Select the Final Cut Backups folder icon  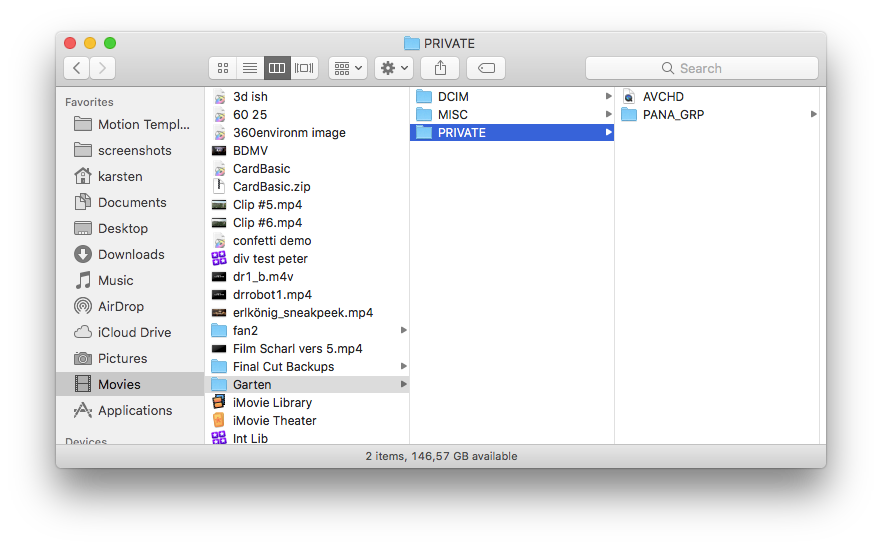point(219,366)
